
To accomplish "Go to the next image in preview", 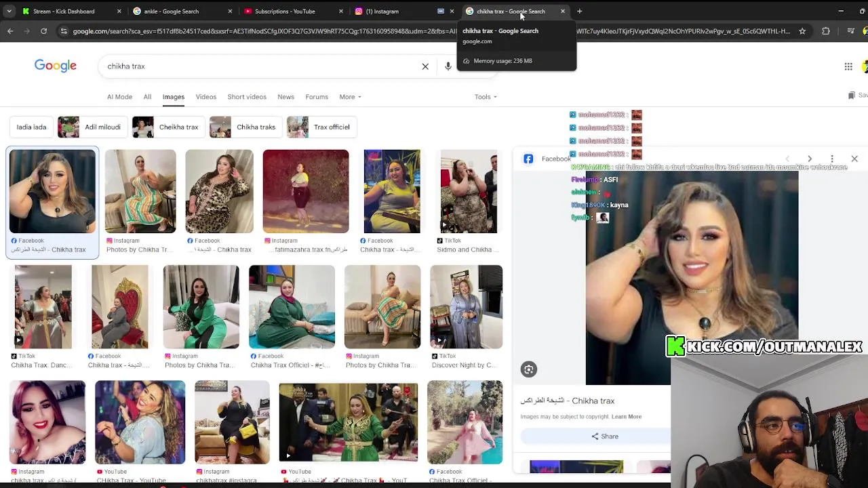I will click(x=809, y=159).
